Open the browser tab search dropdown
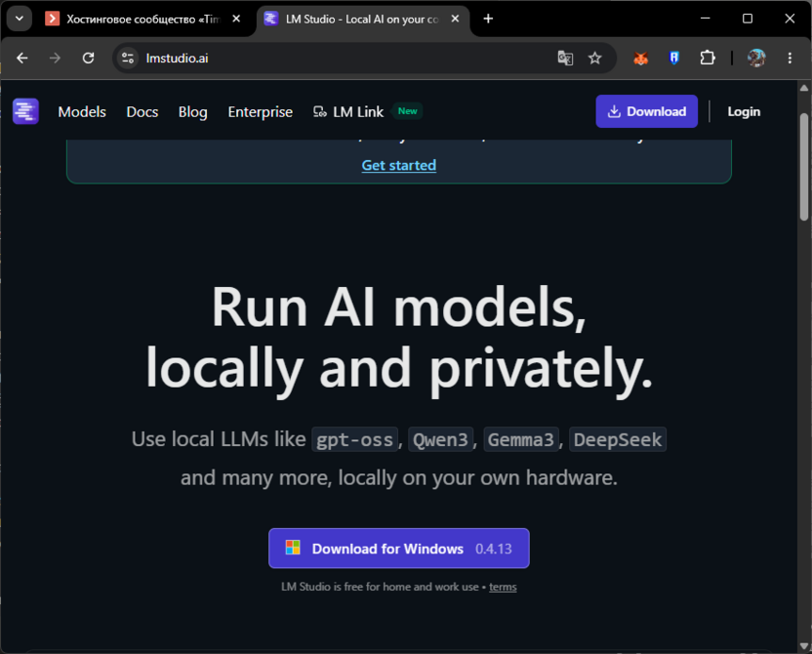Viewport: 812px width, 654px height. coord(20,19)
